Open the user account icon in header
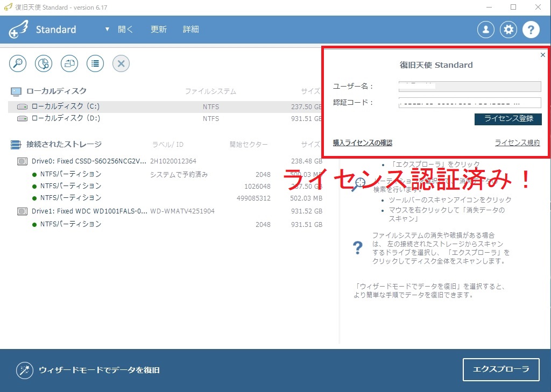 pos(486,30)
